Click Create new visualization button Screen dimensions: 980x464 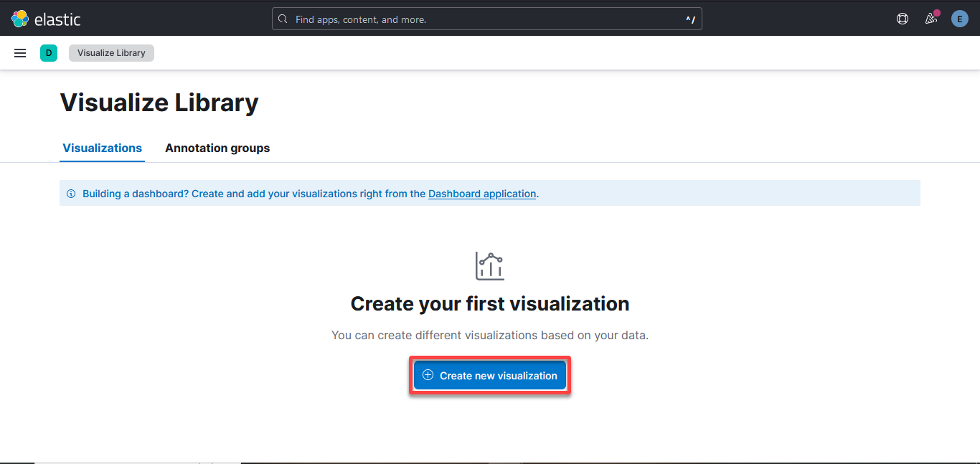[x=490, y=375]
